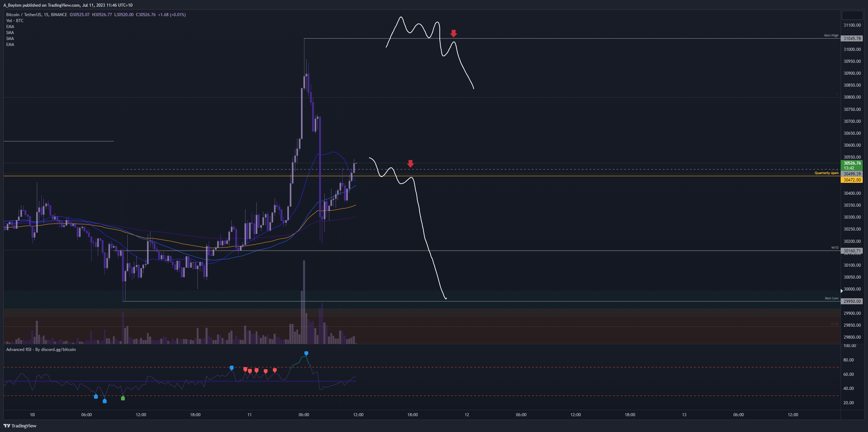The width and height of the screenshot is (868, 432).
Task: Click the 30160.71 W/O price label
Action: coord(852,251)
